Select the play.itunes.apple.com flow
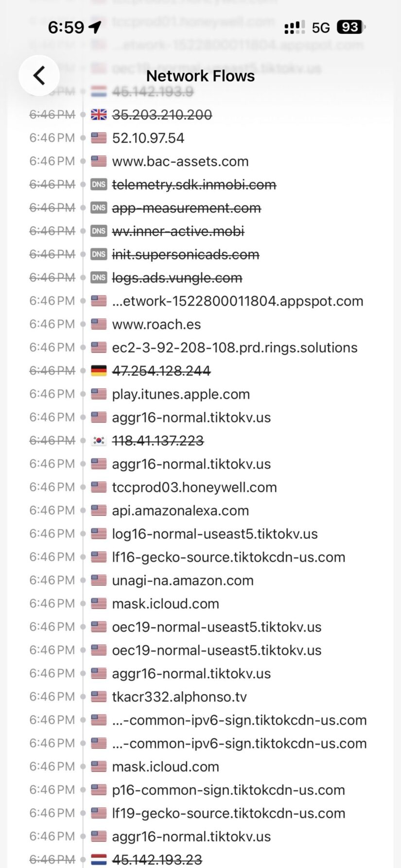The width and height of the screenshot is (401, 868). pos(181,394)
